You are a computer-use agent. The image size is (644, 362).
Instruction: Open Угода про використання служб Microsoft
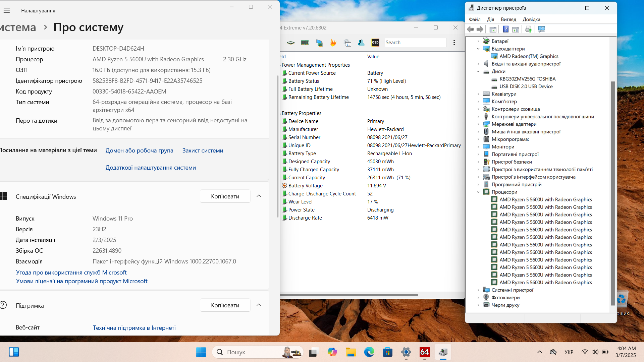click(x=71, y=273)
